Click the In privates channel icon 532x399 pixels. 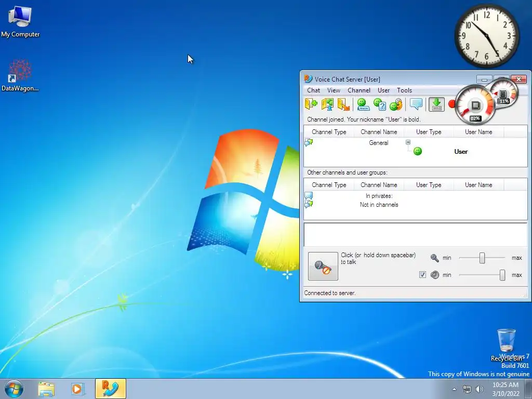(x=309, y=196)
